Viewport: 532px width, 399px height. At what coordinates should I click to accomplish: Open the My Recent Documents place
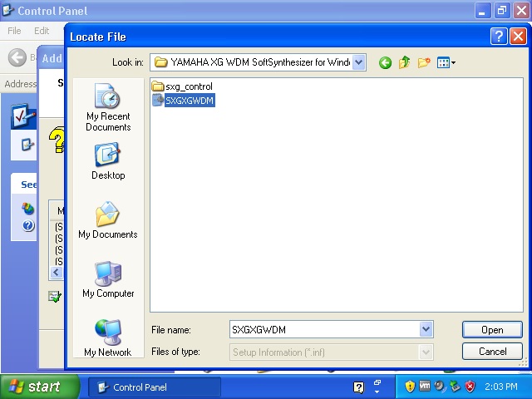108,109
